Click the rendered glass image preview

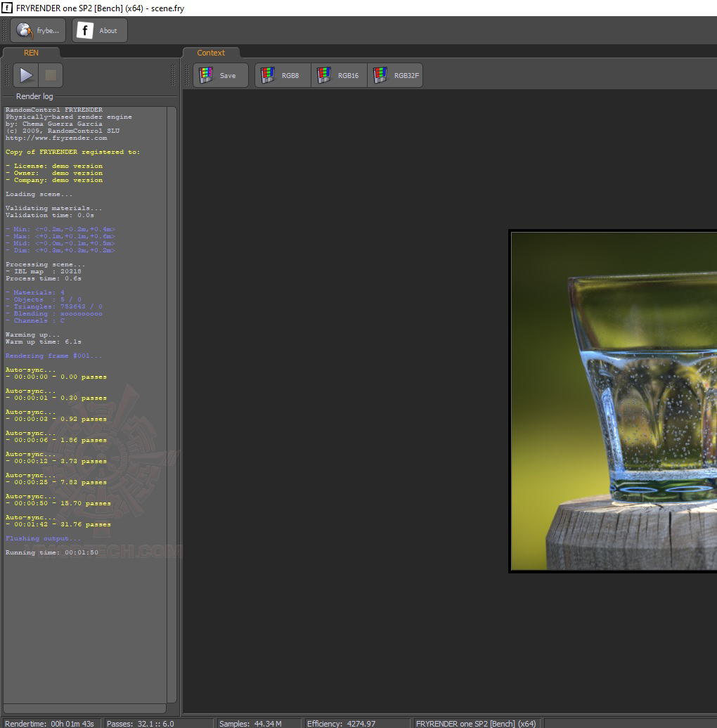coord(614,401)
